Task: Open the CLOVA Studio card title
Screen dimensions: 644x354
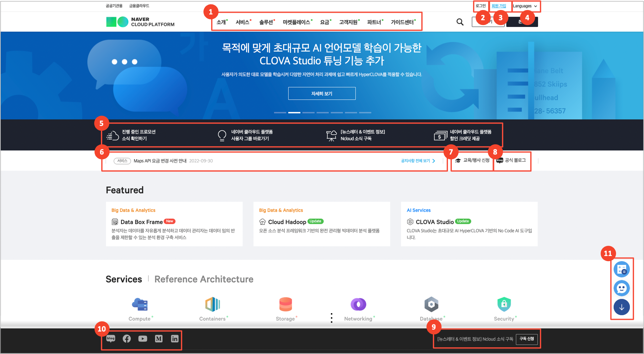Action: tap(434, 222)
